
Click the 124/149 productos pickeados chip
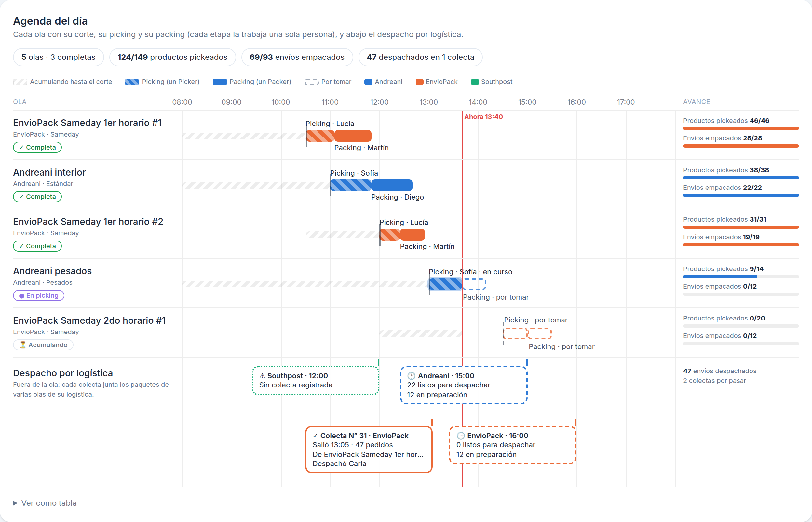click(172, 57)
